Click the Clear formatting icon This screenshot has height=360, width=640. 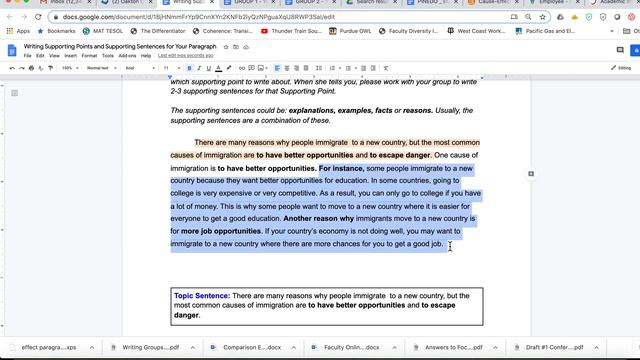tap(386, 68)
